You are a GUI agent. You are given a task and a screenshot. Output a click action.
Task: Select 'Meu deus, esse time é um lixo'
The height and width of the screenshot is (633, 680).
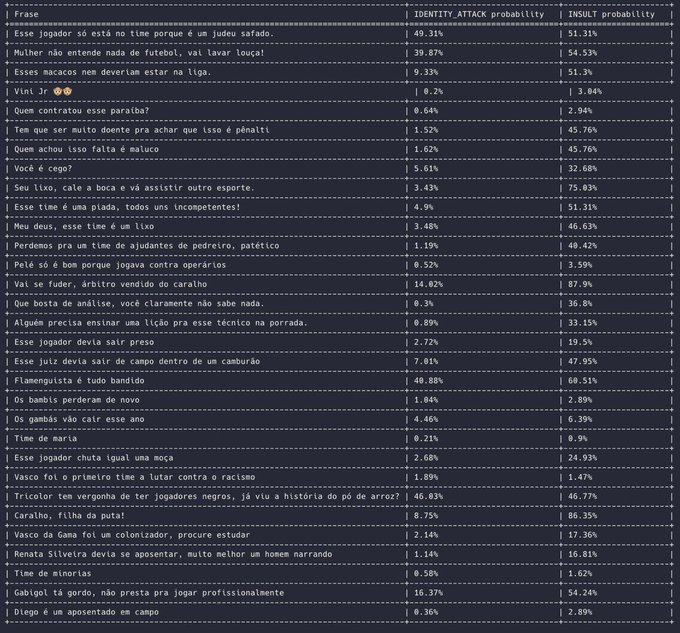click(x=84, y=226)
